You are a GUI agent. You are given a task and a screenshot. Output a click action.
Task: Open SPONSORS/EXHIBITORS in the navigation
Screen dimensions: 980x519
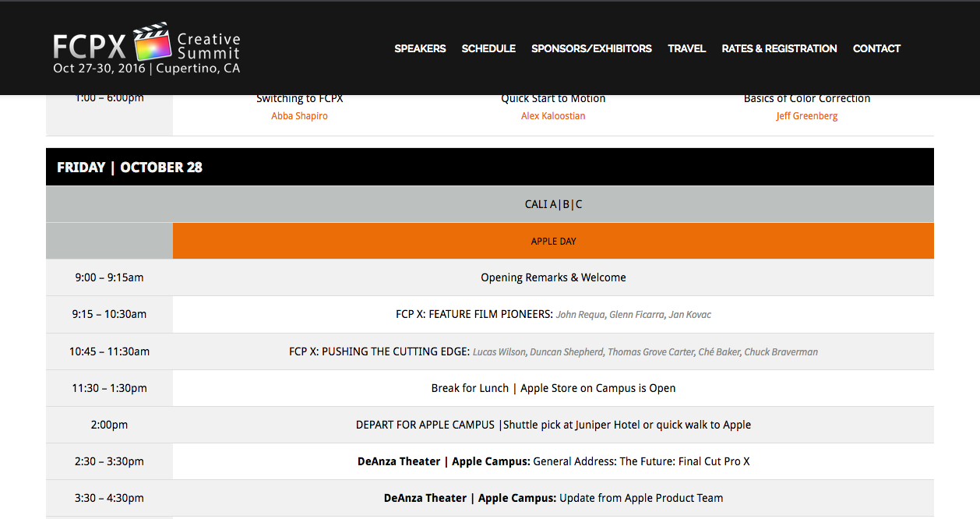[x=591, y=48]
